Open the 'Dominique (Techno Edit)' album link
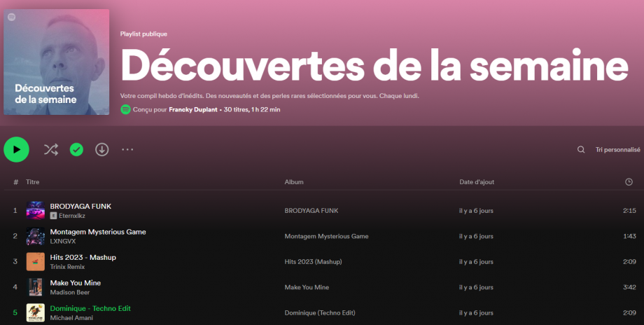The image size is (644, 325). click(320, 312)
